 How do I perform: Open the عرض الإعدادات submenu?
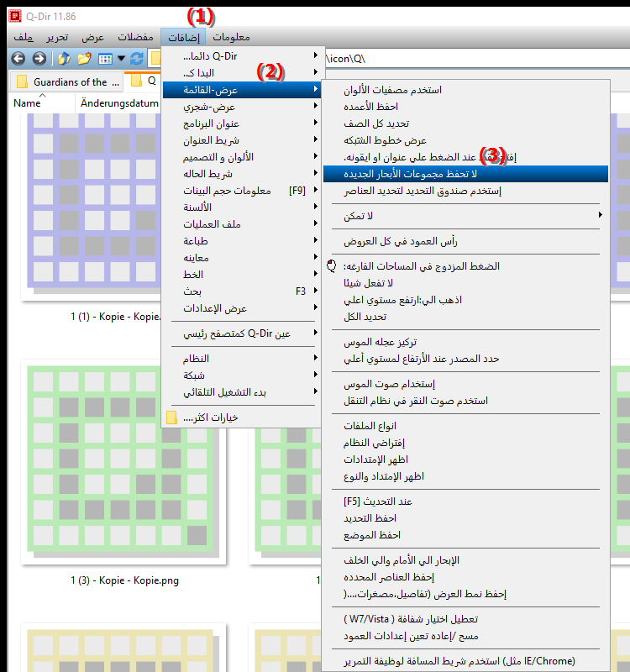[x=242, y=308]
